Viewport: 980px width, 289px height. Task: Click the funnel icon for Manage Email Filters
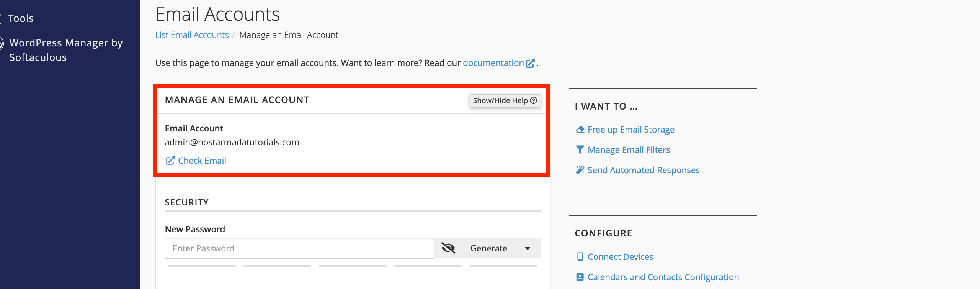(580, 150)
